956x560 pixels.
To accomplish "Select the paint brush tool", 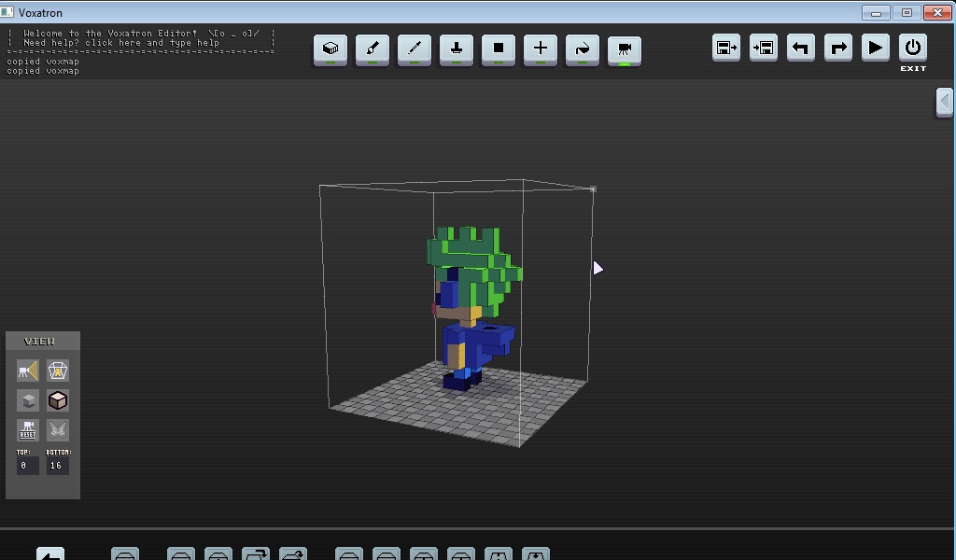I will click(x=373, y=49).
